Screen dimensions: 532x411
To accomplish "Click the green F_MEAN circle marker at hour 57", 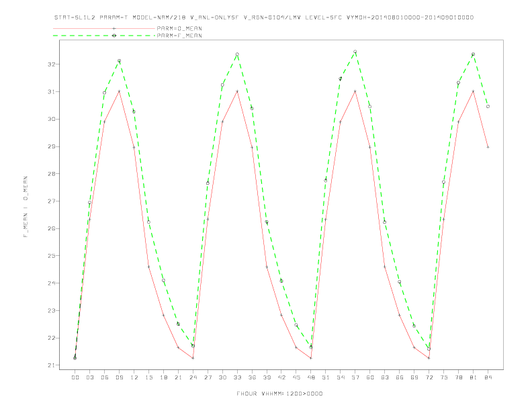I will pos(355,52).
